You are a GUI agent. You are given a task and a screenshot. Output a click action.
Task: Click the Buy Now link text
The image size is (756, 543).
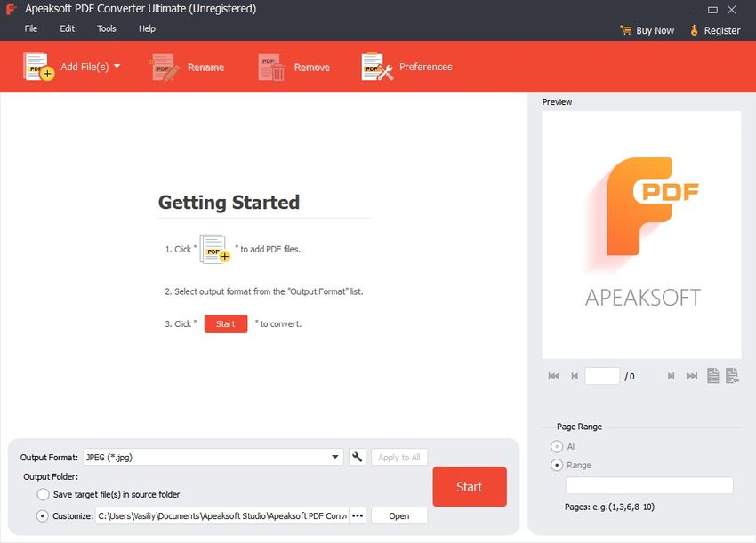pyautogui.click(x=655, y=30)
